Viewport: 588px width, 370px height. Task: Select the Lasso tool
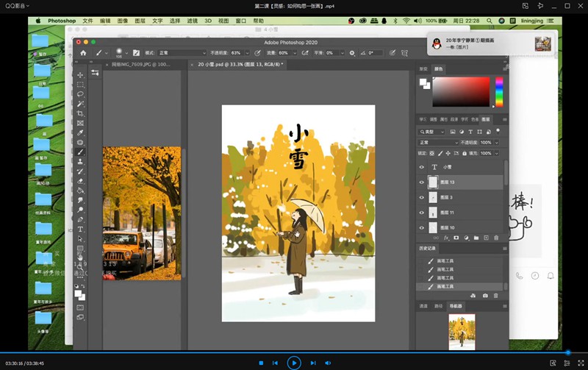click(x=80, y=94)
